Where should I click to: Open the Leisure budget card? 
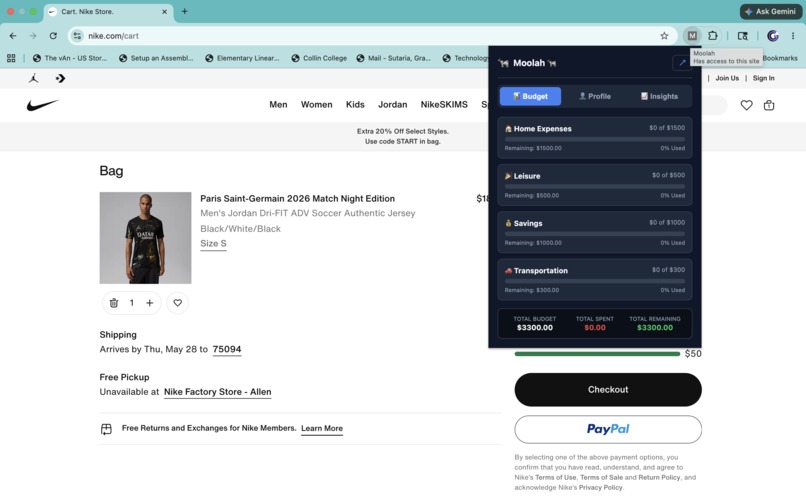point(595,185)
